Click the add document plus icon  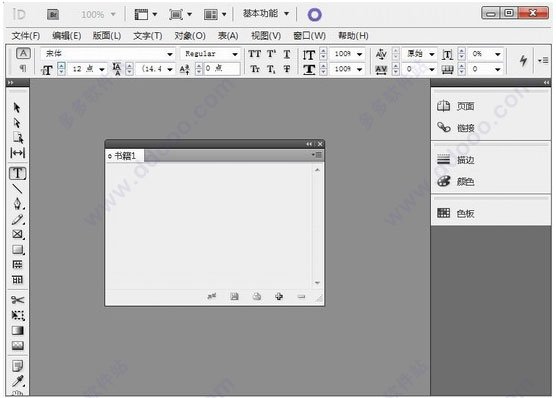tap(279, 296)
